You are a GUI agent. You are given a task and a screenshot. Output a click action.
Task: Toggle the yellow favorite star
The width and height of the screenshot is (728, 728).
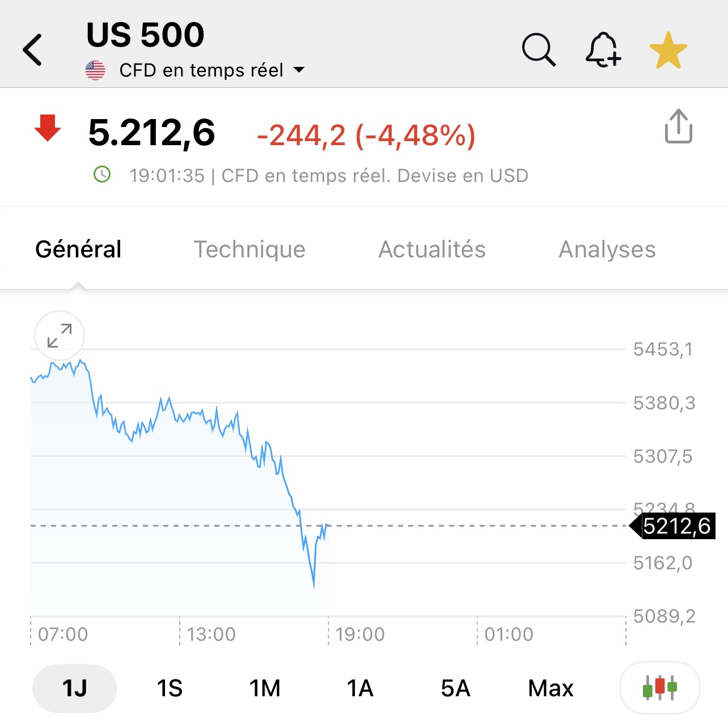(x=668, y=50)
